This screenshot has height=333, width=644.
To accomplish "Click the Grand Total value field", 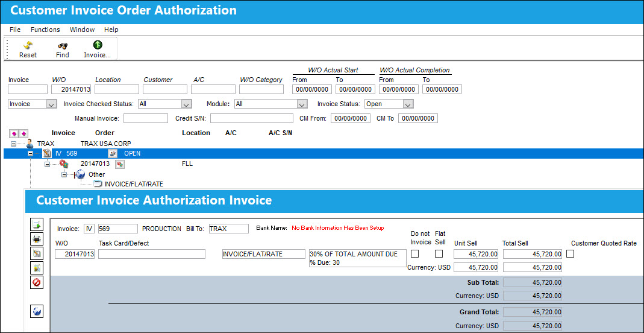I will pos(533,312).
